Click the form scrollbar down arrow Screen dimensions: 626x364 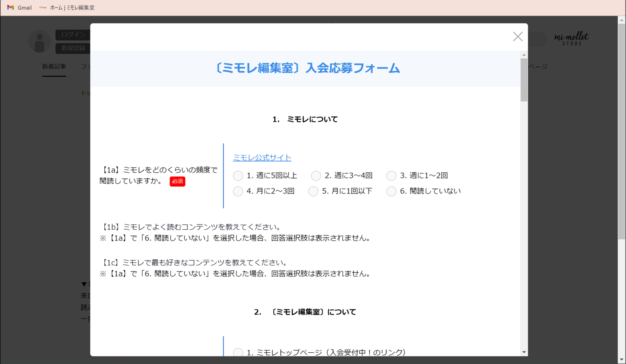(524, 352)
